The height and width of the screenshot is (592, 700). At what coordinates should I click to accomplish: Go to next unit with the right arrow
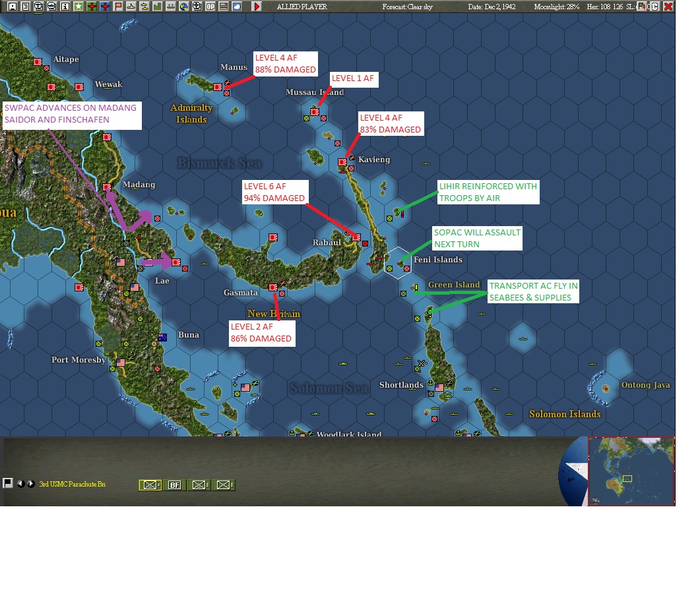click(31, 484)
